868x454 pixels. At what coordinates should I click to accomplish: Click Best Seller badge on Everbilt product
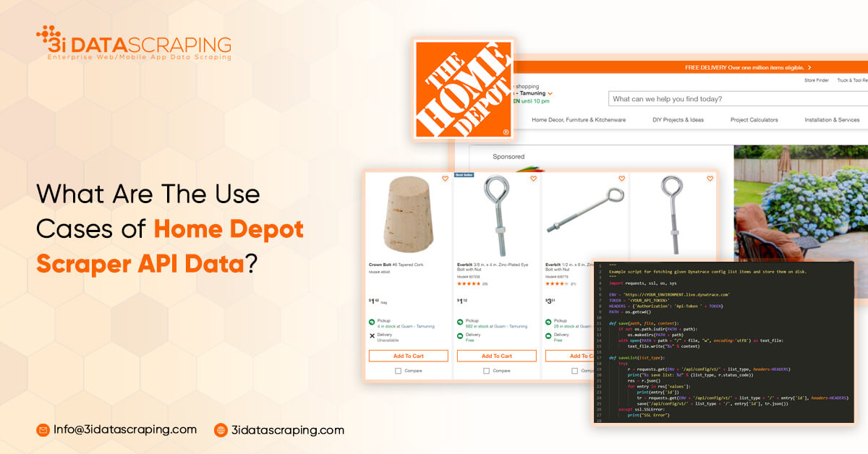click(x=464, y=175)
